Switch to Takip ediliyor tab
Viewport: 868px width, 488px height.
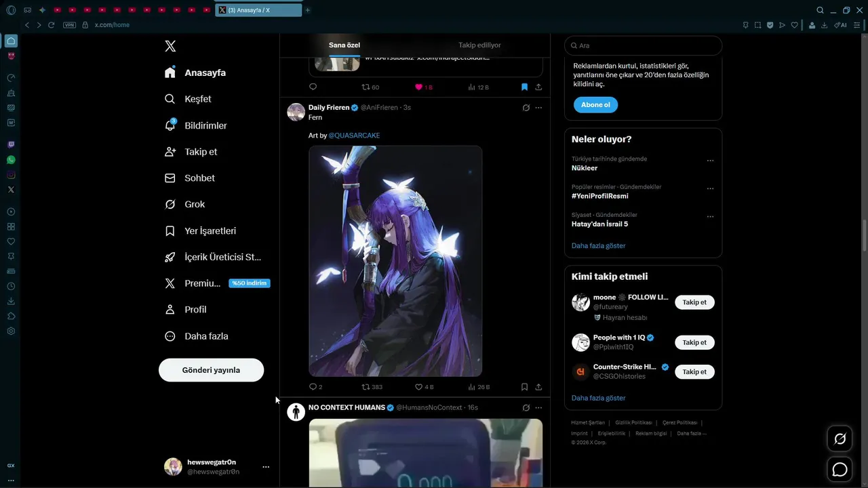[x=479, y=45]
